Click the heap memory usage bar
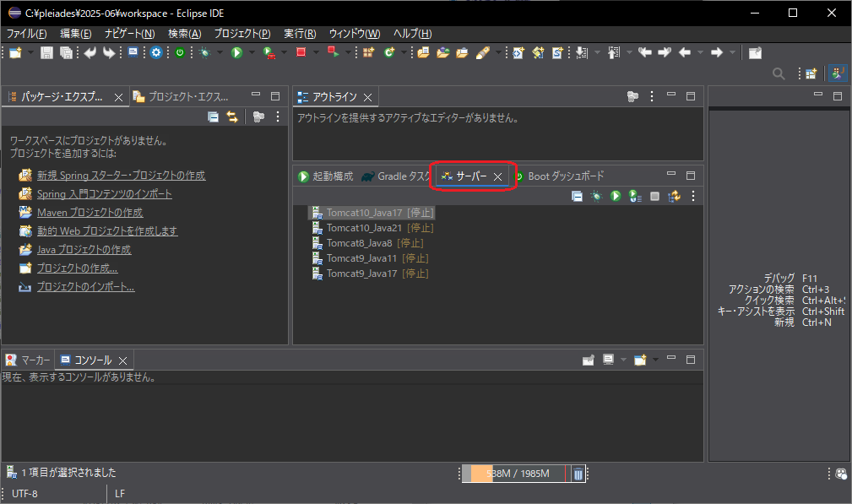Screen dimensions: 852x504 click(515, 474)
